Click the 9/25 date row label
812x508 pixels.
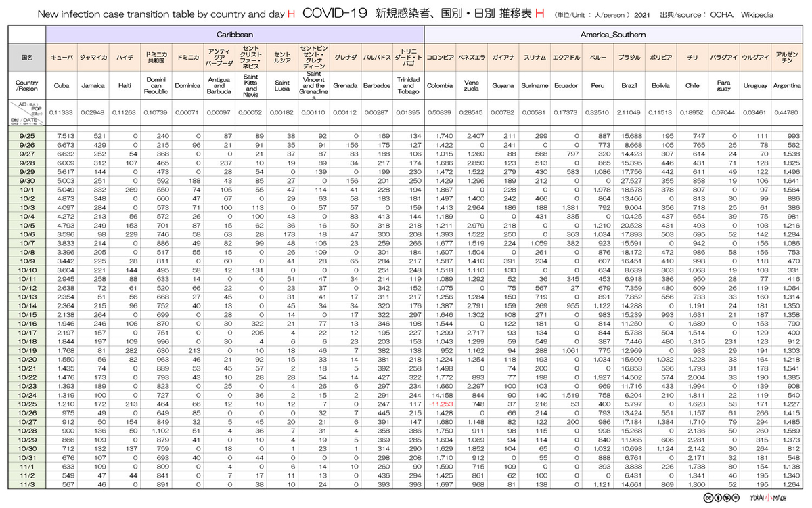(x=28, y=135)
